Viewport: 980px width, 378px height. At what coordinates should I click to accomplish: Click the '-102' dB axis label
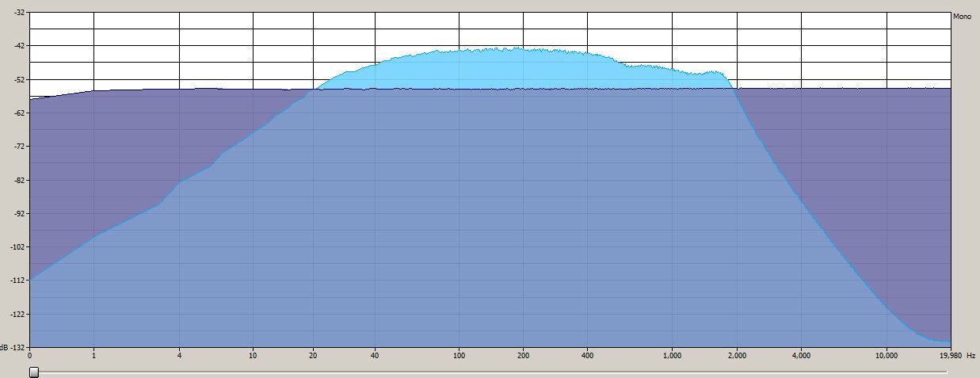pyautogui.click(x=17, y=247)
